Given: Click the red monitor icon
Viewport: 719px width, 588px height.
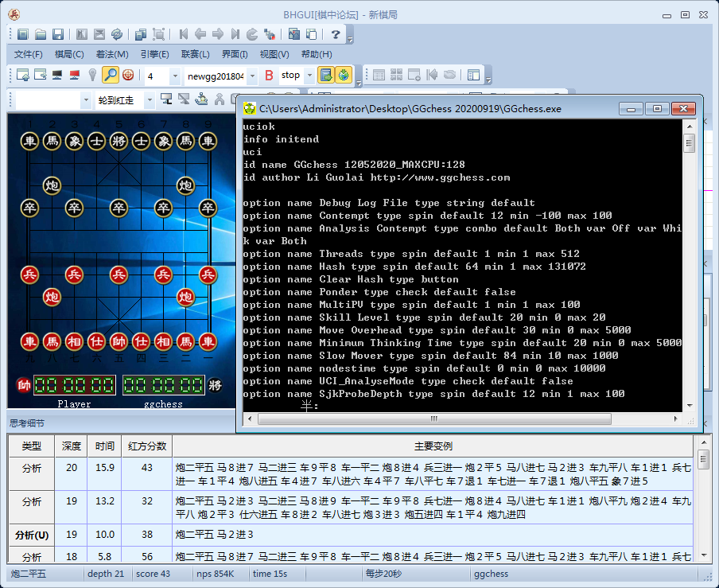Looking at the screenshot, I should coord(75,75).
